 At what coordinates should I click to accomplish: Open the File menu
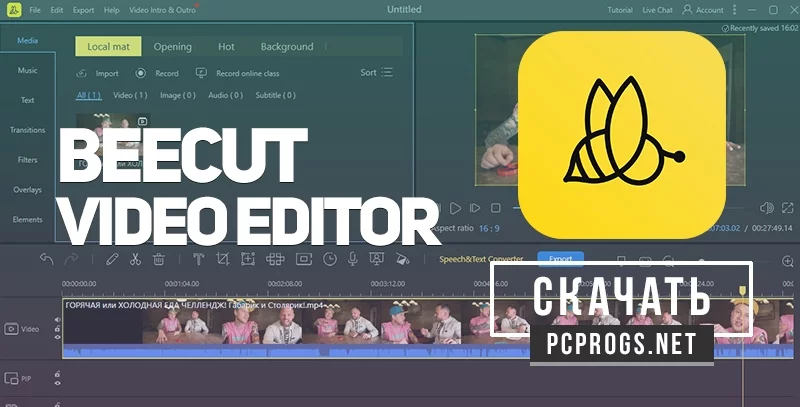tap(35, 10)
